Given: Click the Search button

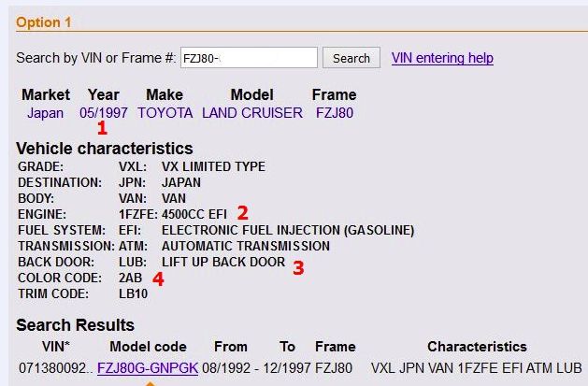Looking at the screenshot, I should pyautogui.click(x=351, y=58).
